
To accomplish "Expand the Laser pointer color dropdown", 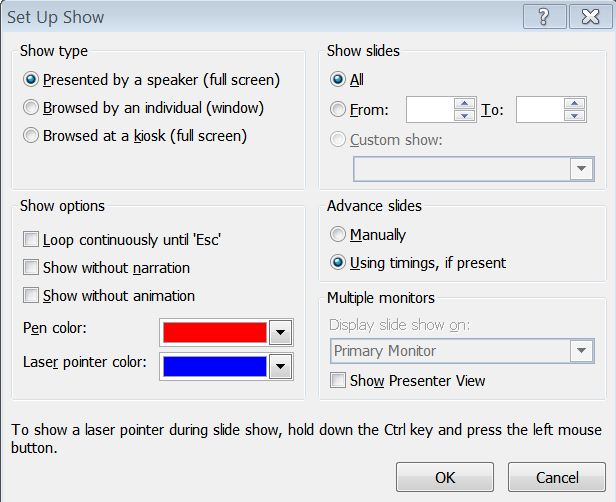I will (x=281, y=366).
